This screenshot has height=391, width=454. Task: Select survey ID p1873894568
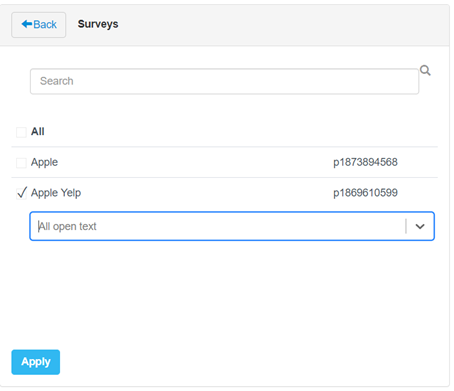[x=365, y=162]
